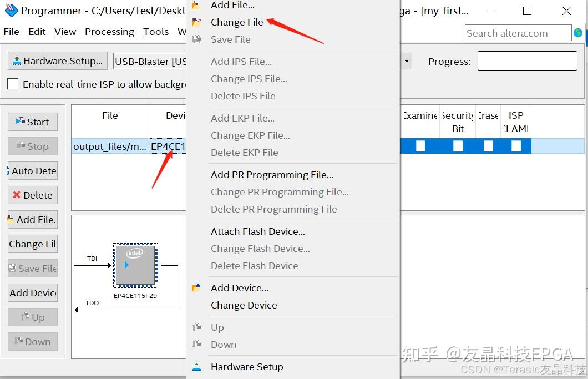Click the Add Device icon in menu
This screenshot has width=588, height=379.
coord(196,288)
